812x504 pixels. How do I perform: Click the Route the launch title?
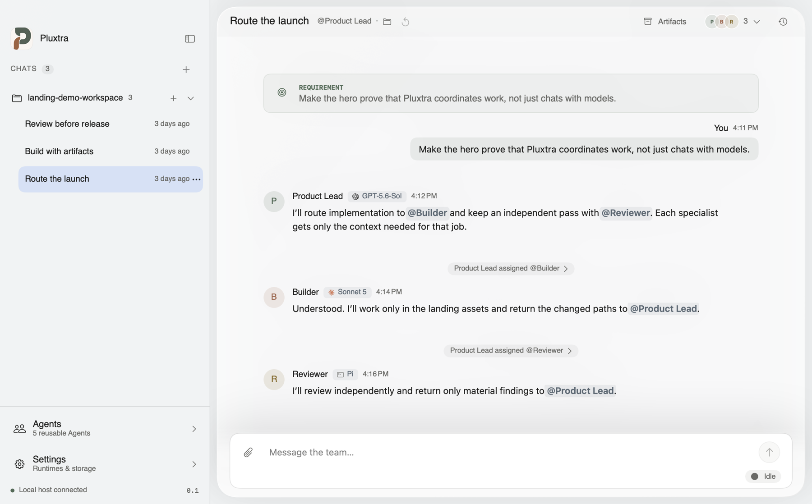pyautogui.click(x=269, y=21)
